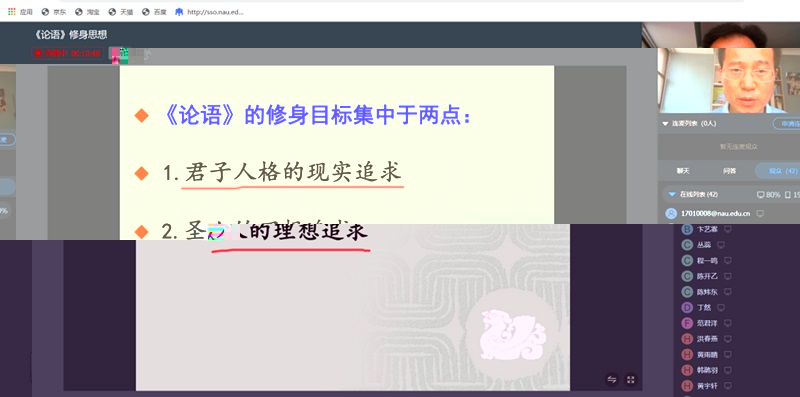Click the 申请连麦 button
The image size is (800, 397).
[x=787, y=123]
